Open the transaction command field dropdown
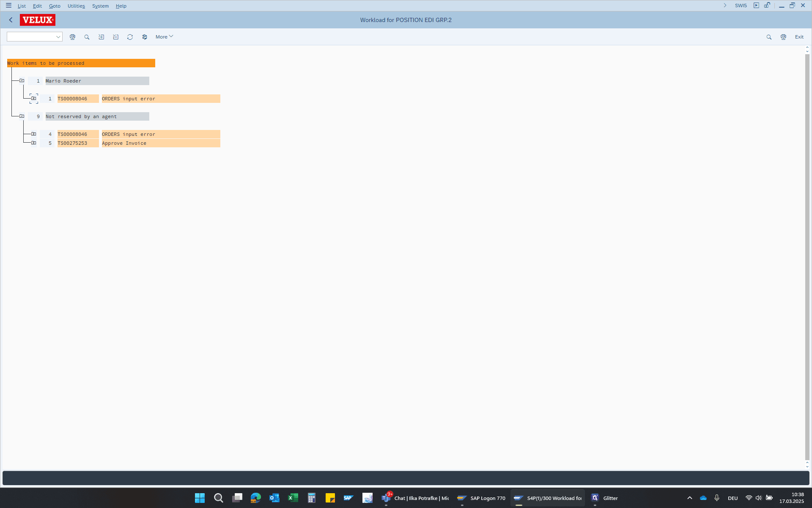Viewport: 812px width, 508px height. click(58, 37)
